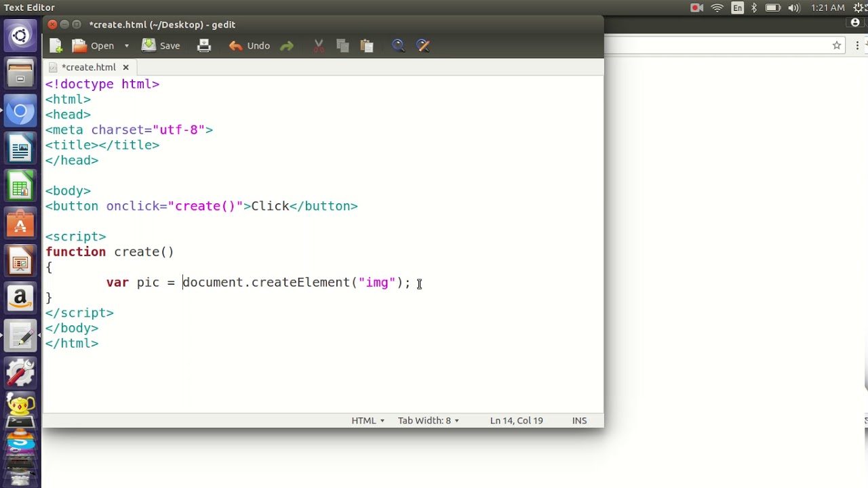
Task: Open the Files manager in the launcher
Action: point(20,73)
